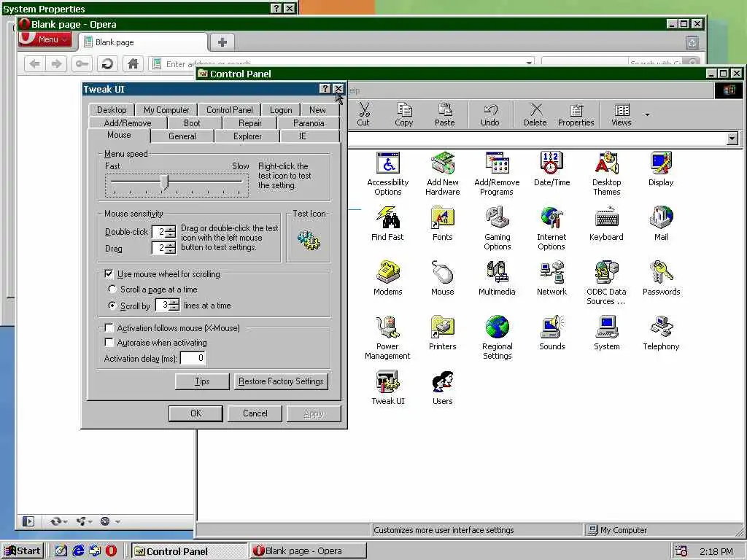
Task: Click the Cut toolbar button
Action: (x=363, y=114)
